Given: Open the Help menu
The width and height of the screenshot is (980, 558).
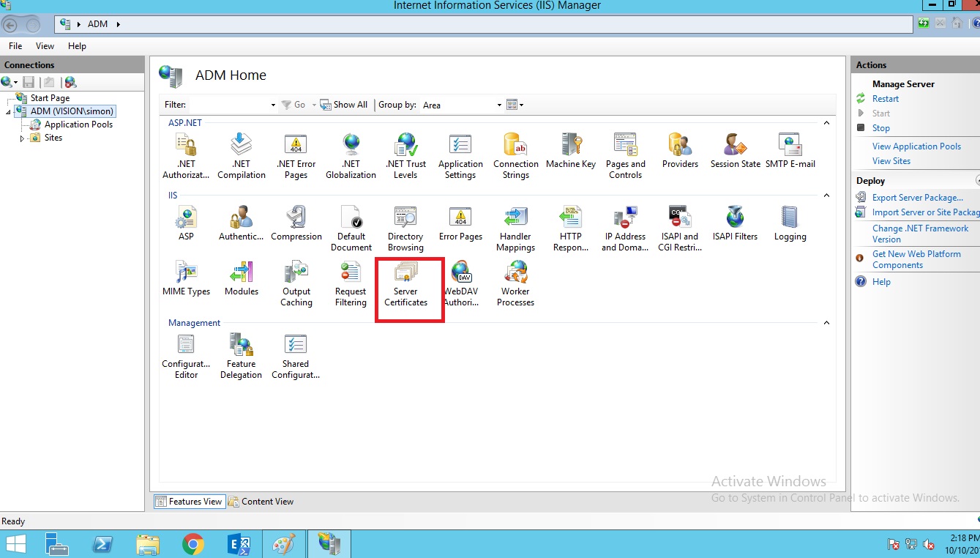Looking at the screenshot, I should click(x=77, y=45).
